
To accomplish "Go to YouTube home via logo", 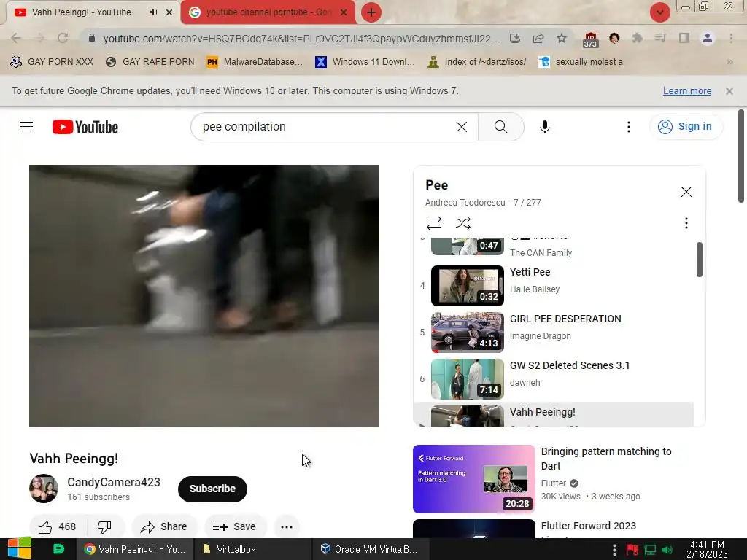I will (x=85, y=127).
